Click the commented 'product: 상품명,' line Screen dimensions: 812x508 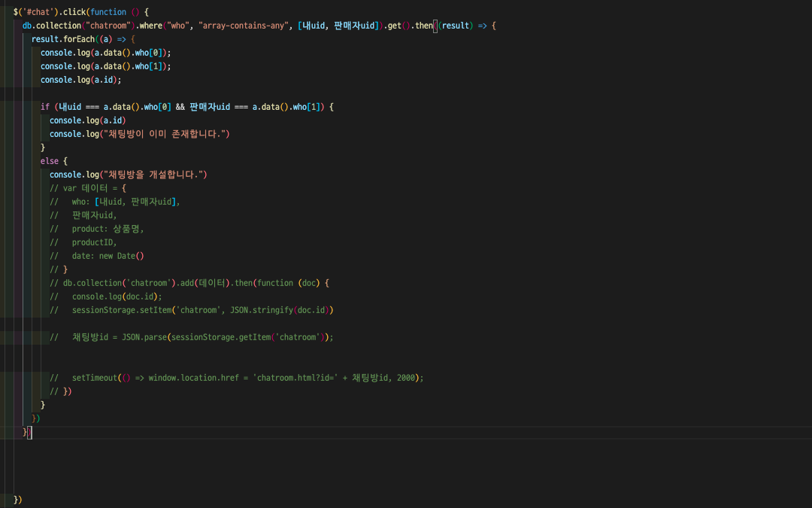coord(108,229)
